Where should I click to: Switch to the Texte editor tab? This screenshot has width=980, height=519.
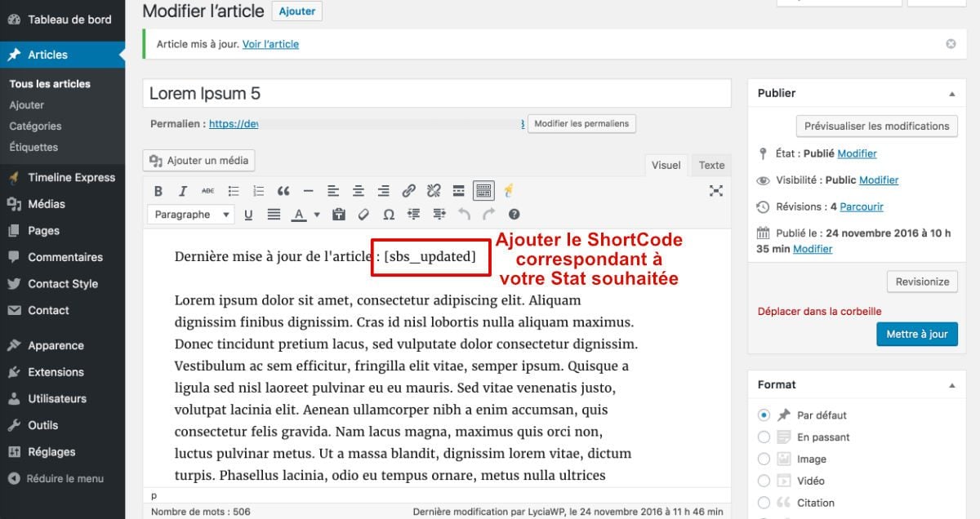710,165
